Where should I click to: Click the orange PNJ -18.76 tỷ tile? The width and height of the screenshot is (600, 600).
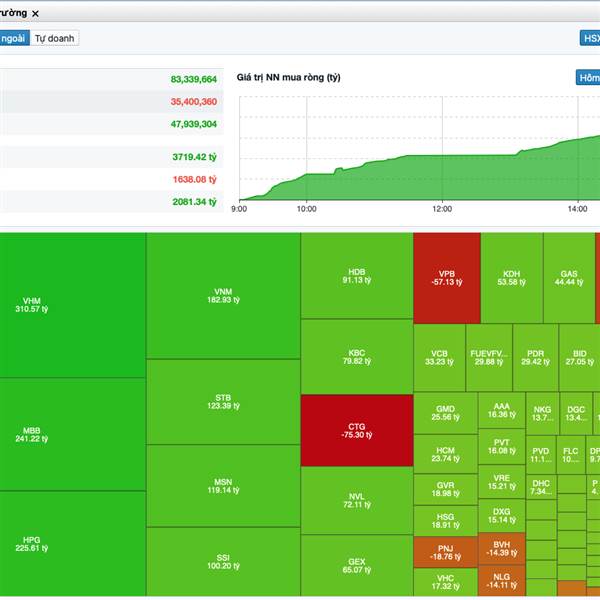(x=445, y=552)
